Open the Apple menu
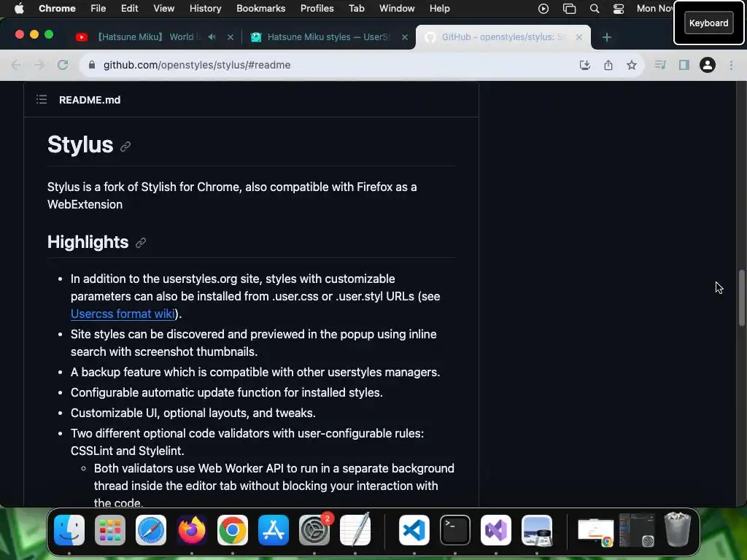The height and width of the screenshot is (560, 747). 19,9
